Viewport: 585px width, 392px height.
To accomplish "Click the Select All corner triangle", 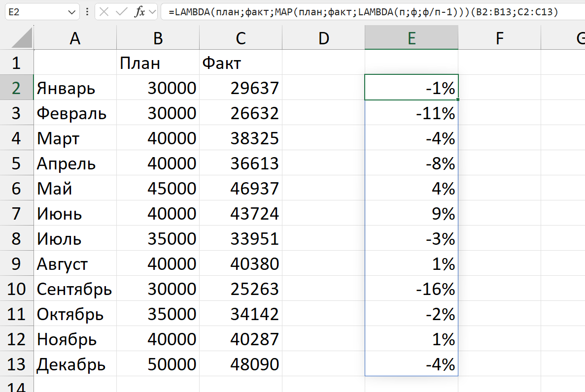I will [22, 37].
